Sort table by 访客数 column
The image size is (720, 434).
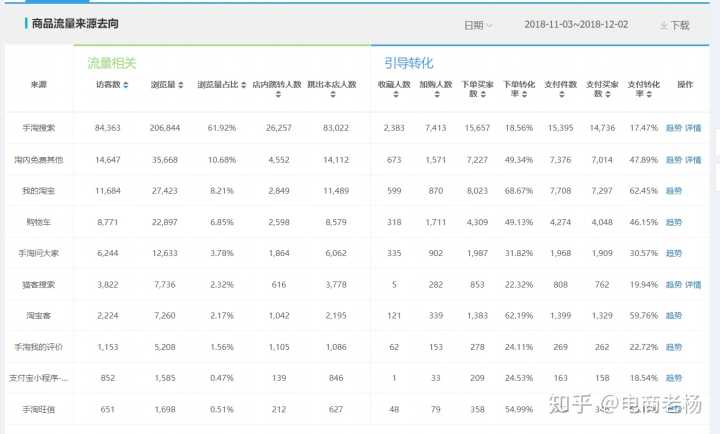point(126,85)
